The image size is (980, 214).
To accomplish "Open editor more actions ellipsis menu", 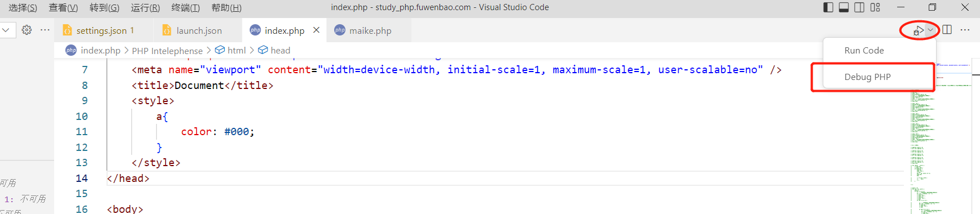I will click(965, 30).
